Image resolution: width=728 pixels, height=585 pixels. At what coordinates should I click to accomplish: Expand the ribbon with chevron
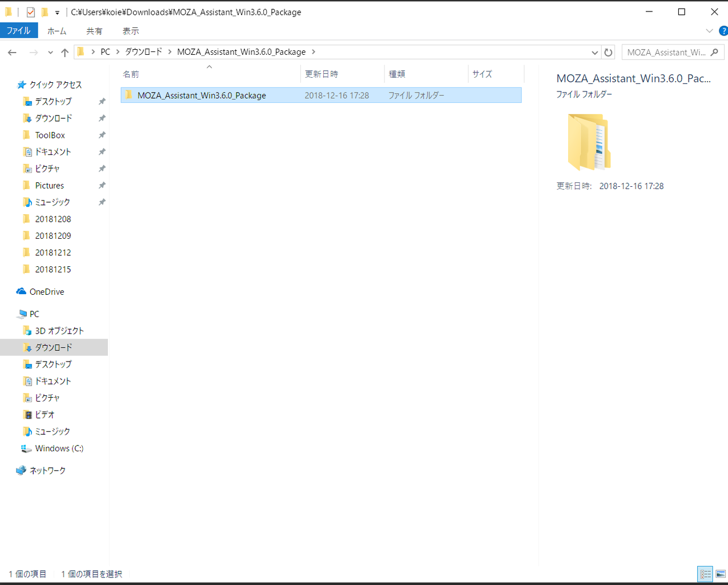coord(709,31)
